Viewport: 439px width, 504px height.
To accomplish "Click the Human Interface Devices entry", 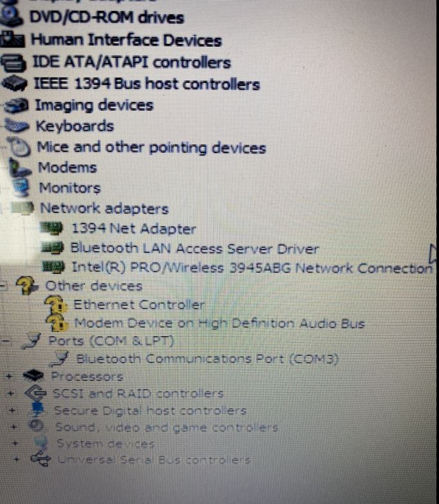I will pos(126,40).
